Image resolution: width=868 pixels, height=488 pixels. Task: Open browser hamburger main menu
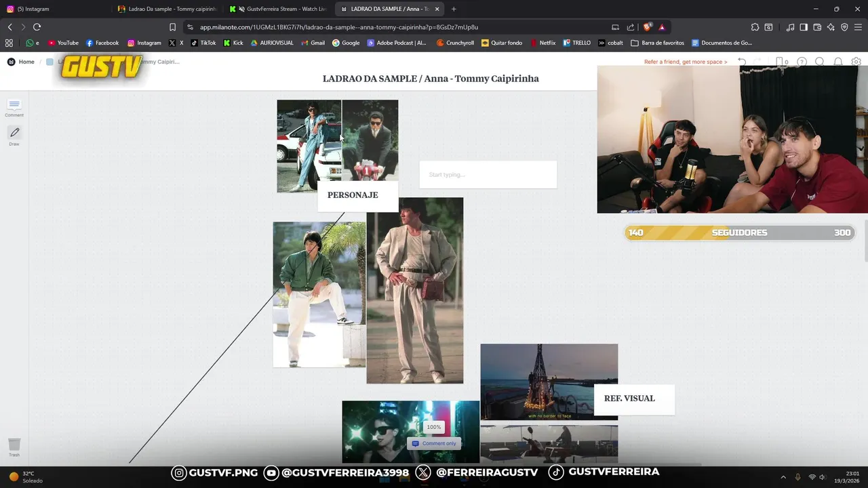point(858,27)
